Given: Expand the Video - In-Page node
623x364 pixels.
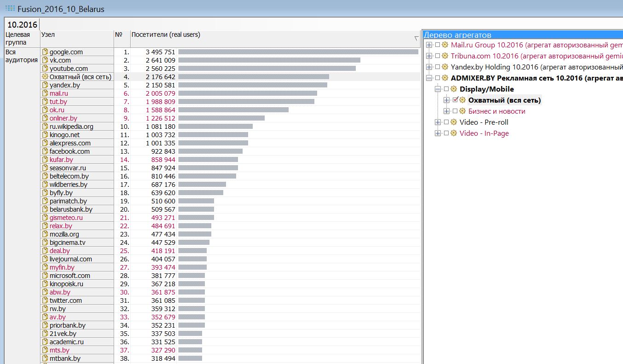Looking at the screenshot, I should tap(438, 133).
